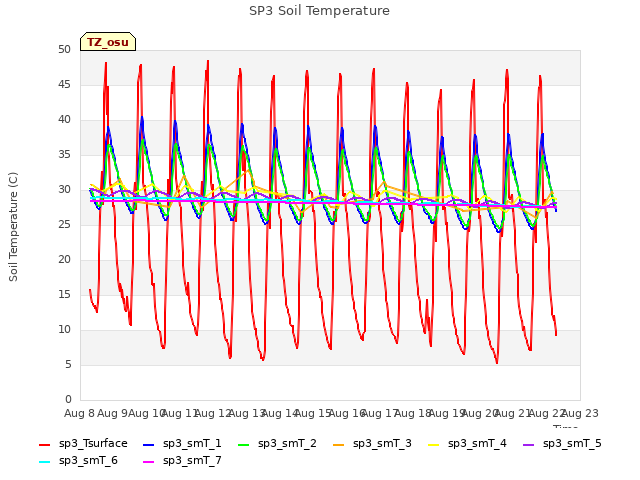
Task: Click the Soil Temperature (C) axis label
Action: [x=13, y=227]
